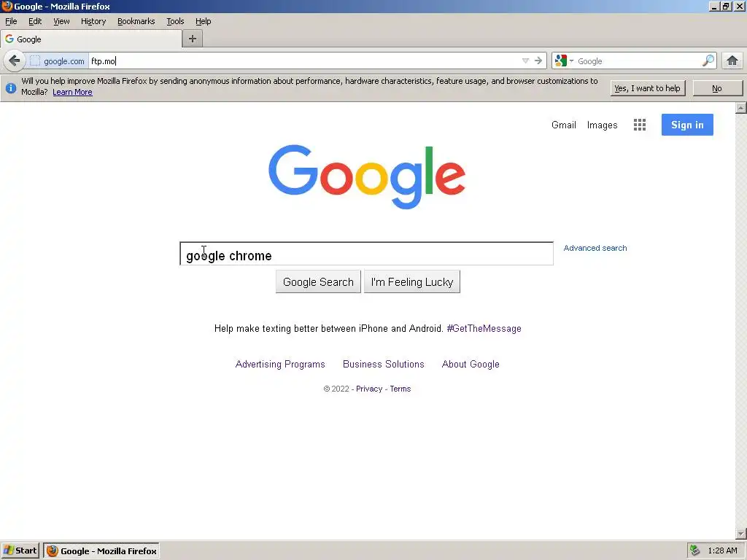Click the info icon in notification bar
This screenshot has width=747, height=560.
(x=10, y=88)
